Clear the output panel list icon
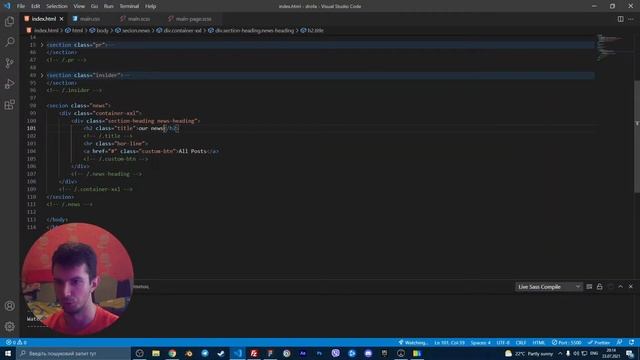Viewport: 640px width, 360px height. point(589,287)
